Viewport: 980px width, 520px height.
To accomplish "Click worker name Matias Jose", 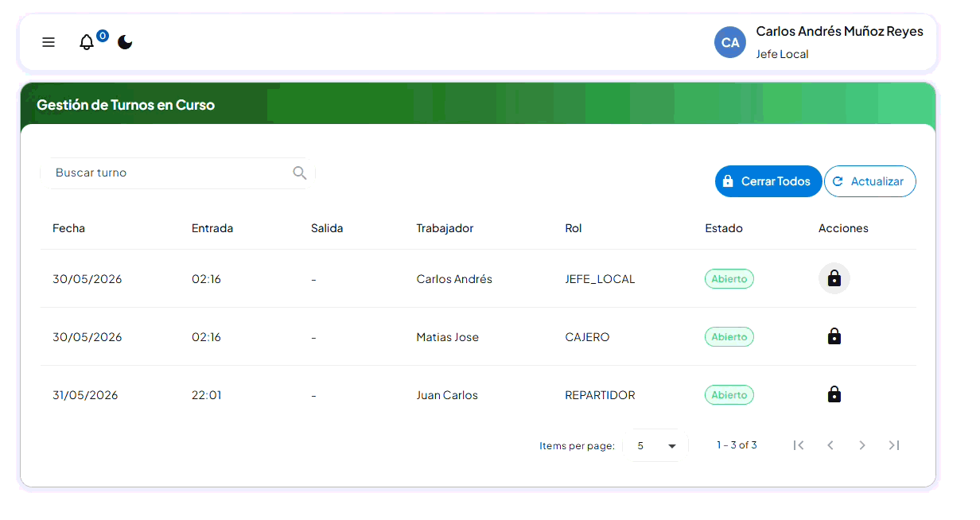I will [x=448, y=337].
